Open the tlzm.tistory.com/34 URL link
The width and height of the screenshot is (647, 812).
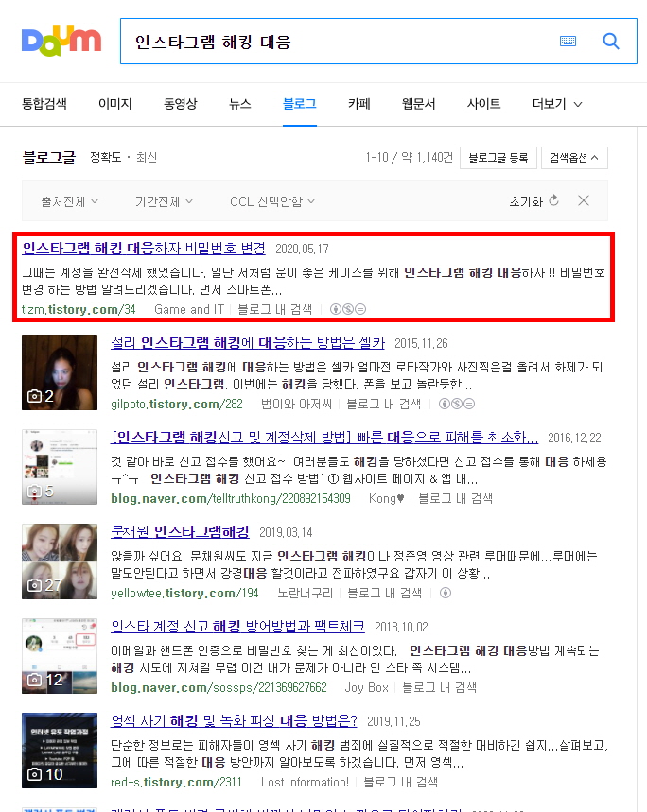(x=79, y=310)
